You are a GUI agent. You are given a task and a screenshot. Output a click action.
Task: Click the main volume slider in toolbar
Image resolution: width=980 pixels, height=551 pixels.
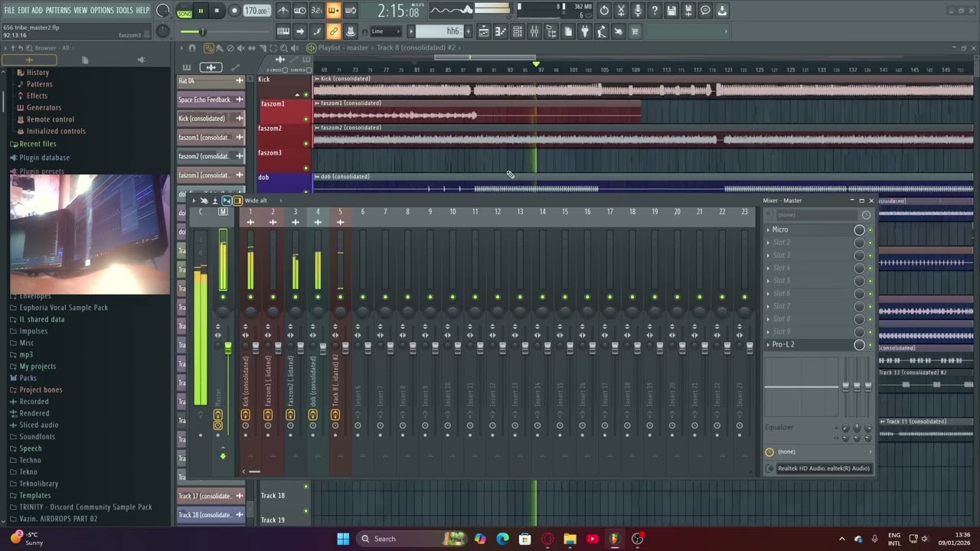click(x=203, y=31)
